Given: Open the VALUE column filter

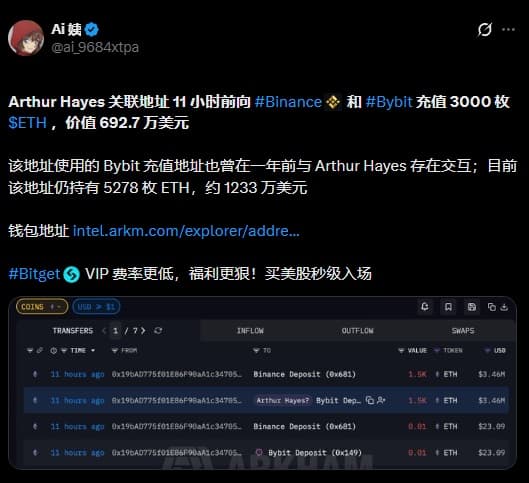Looking at the screenshot, I should click(x=401, y=351).
